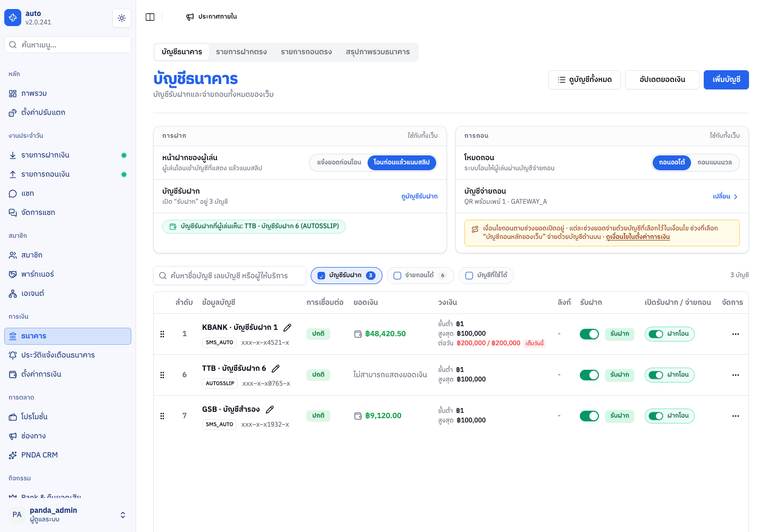This screenshot has width=766, height=532.
Task: Toggle ฝากโอน switch for KBANK row
Action: (656, 334)
